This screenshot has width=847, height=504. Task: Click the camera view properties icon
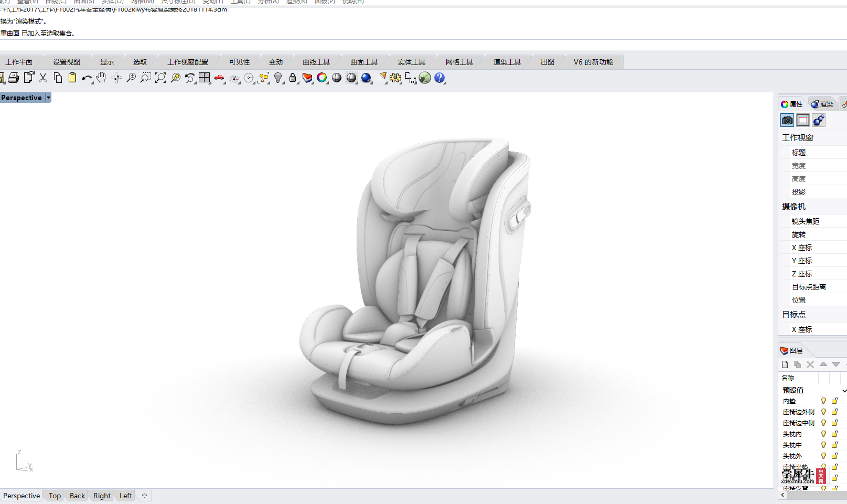[x=787, y=121]
